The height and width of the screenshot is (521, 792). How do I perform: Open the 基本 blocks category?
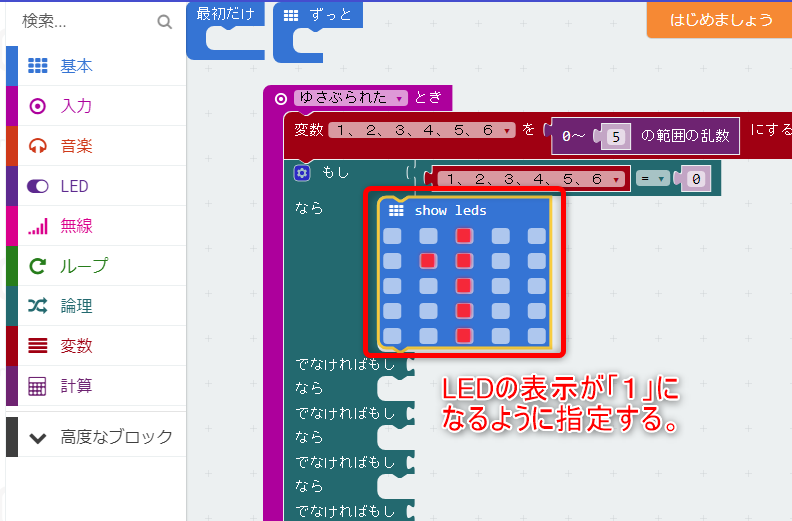96,66
